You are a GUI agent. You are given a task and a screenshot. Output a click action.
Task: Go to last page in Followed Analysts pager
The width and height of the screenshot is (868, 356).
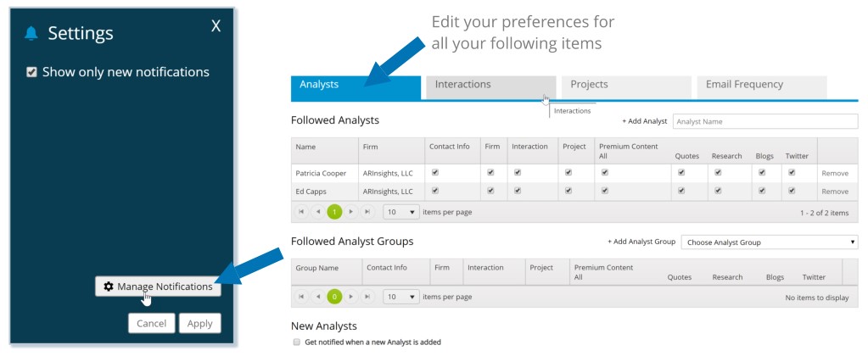(367, 212)
